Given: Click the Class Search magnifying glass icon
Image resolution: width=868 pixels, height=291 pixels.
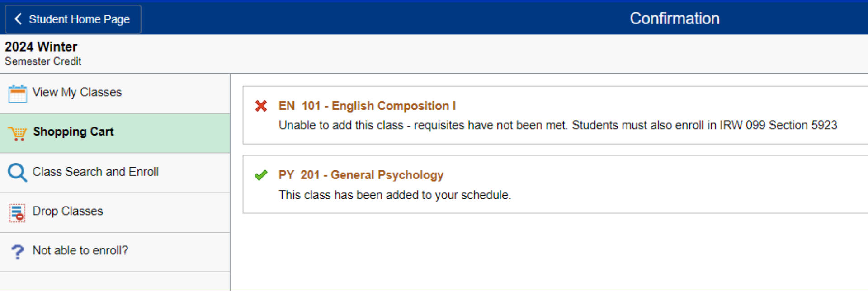Looking at the screenshot, I should pyautogui.click(x=18, y=173).
